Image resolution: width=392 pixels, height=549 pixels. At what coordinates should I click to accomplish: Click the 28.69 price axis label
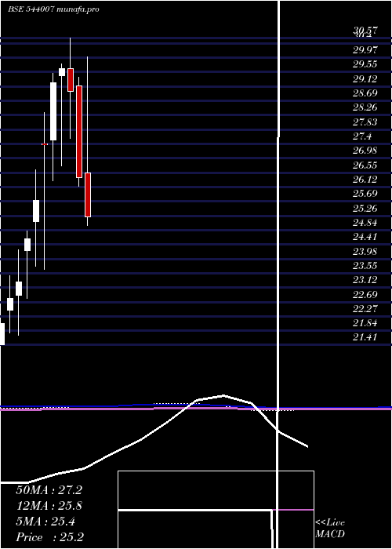(365, 93)
